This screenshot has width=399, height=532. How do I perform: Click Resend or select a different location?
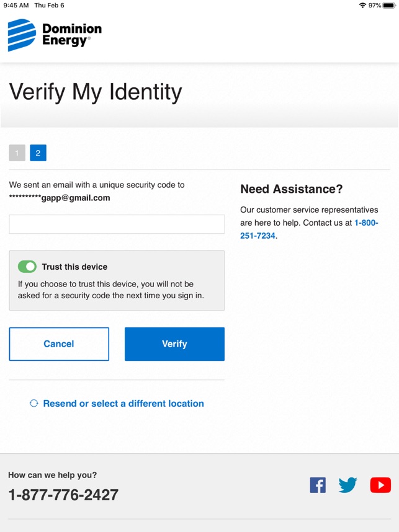pos(123,404)
